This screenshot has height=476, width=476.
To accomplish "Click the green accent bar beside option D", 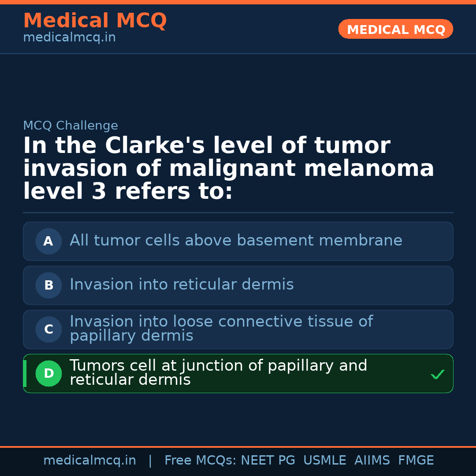I will (x=25, y=373).
